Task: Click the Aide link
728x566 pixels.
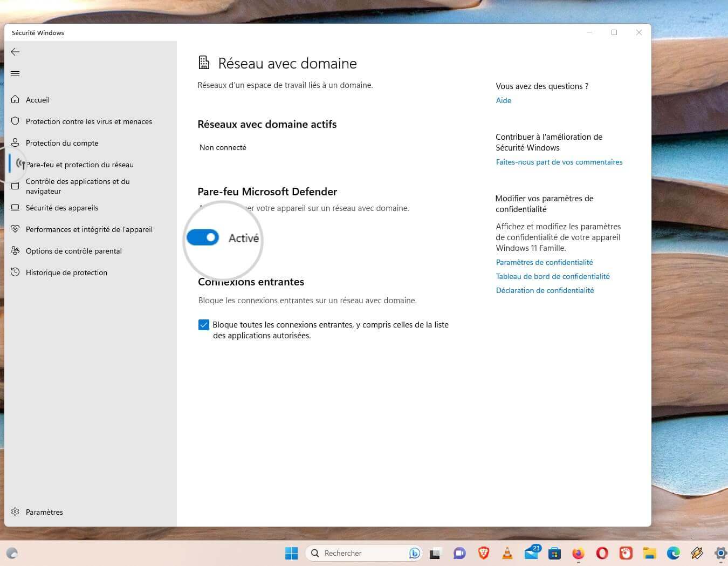Action: [504, 100]
